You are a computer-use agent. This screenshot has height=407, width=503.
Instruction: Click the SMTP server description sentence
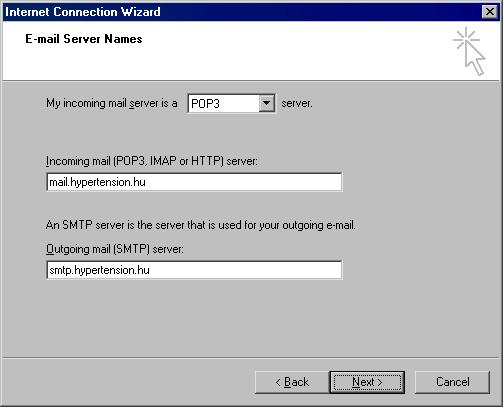pos(201,225)
